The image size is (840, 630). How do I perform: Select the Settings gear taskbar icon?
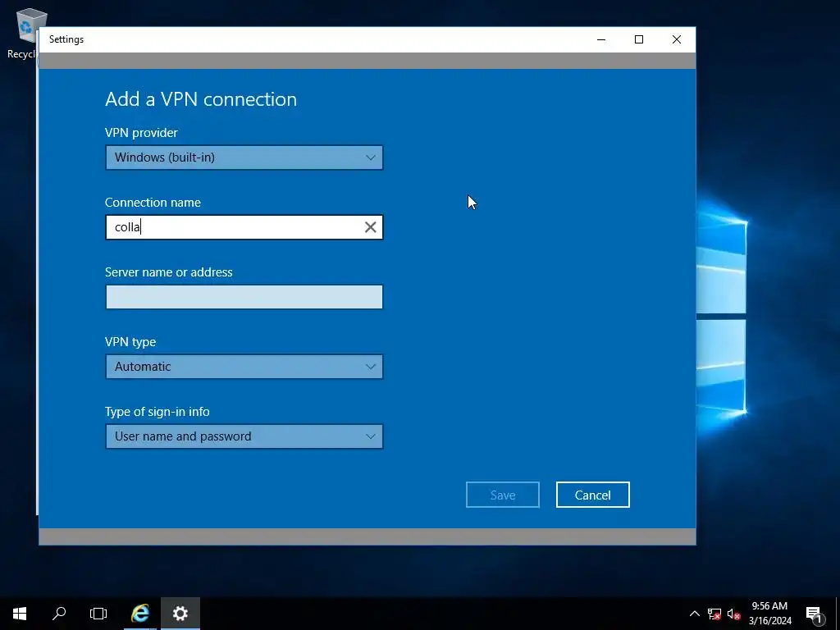(x=180, y=614)
